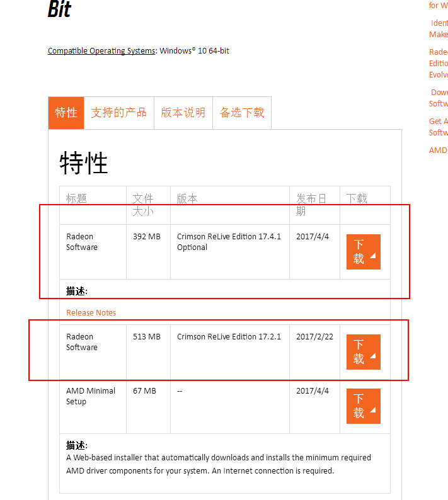Screen dimensions: 448x500
Task: Switch to the 支持的产品 tab
Action: click(118, 113)
